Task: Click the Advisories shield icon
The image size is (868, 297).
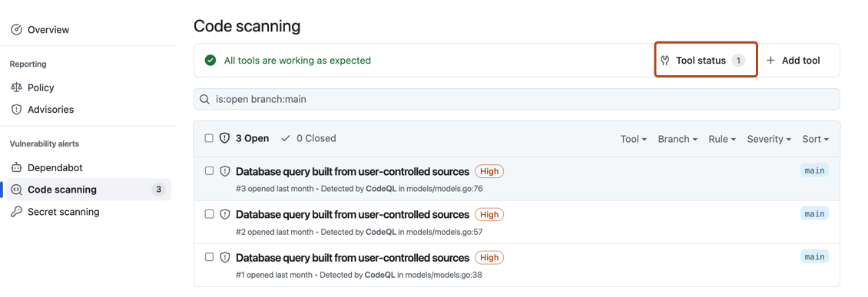Action: coord(17,110)
